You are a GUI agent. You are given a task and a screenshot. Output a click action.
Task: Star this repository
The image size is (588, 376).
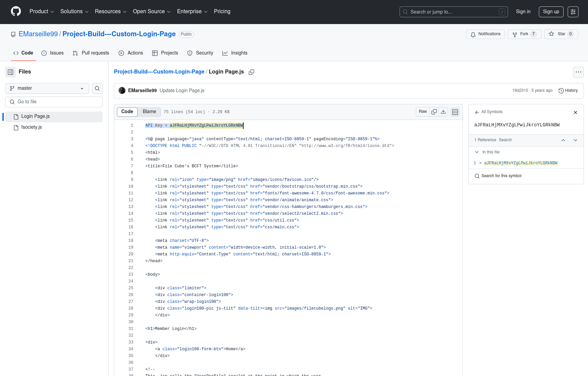[561, 34]
